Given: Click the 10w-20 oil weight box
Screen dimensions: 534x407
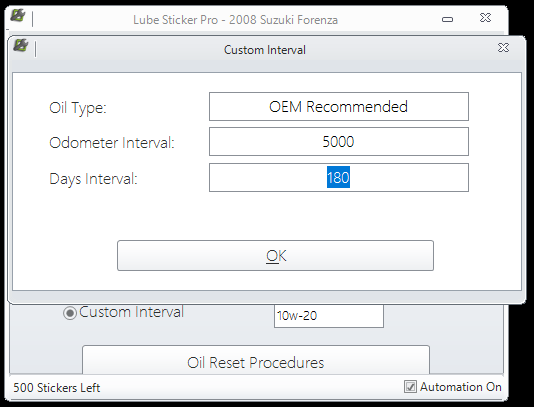Looking at the screenshot, I should point(329,316).
